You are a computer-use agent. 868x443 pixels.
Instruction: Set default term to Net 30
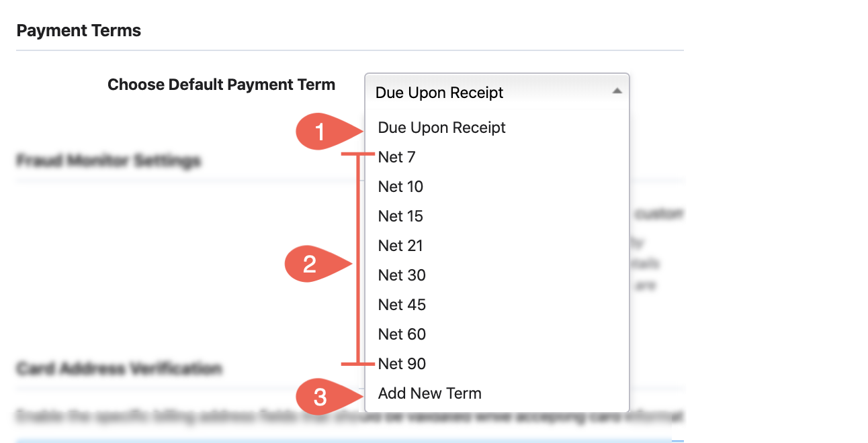coord(497,275)
